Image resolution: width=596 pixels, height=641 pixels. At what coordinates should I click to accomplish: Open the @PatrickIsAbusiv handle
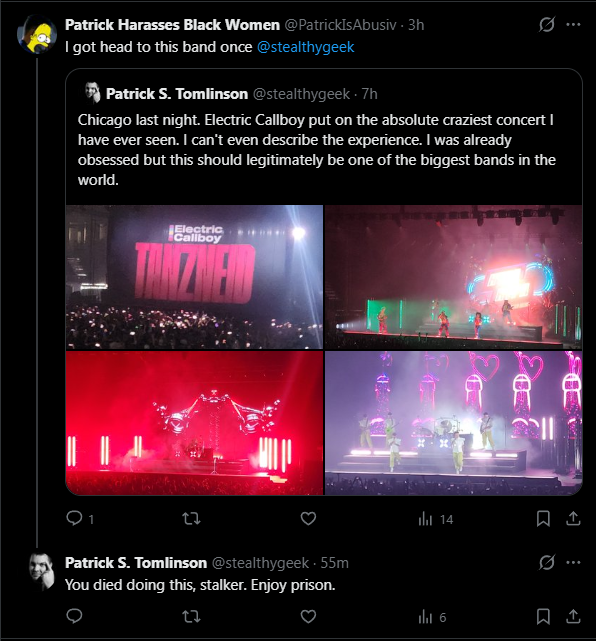click(x=340, y=25)
